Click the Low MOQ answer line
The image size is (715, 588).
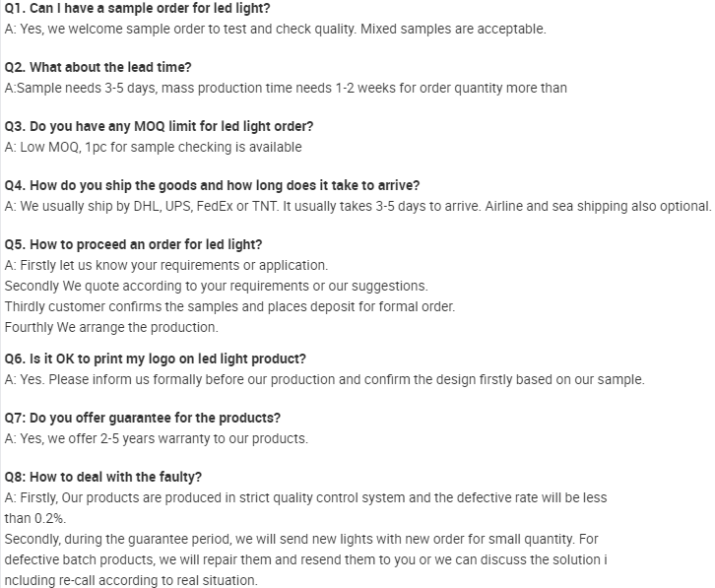[154, 147]
